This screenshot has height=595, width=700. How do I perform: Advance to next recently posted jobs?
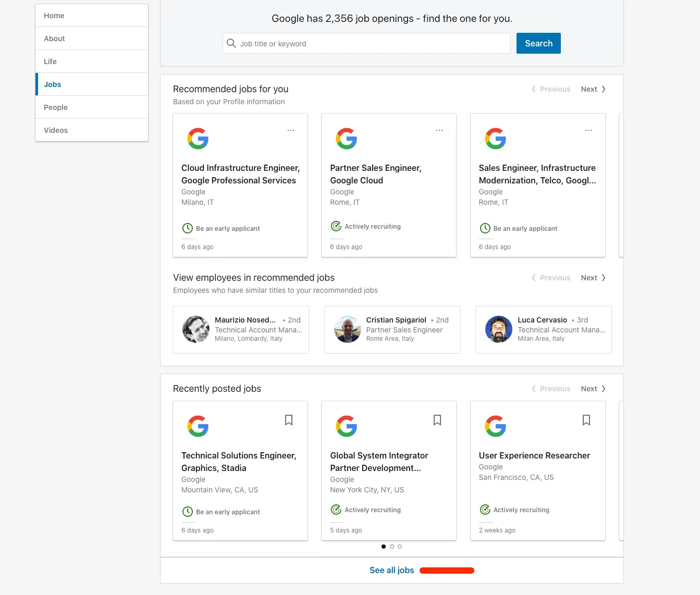593,389
